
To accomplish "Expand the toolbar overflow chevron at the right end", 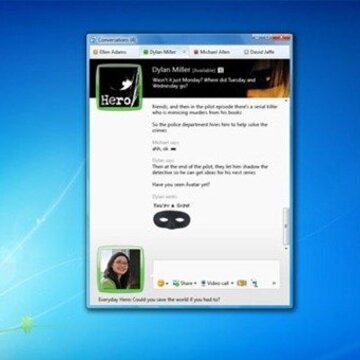I will coord(274,283).
